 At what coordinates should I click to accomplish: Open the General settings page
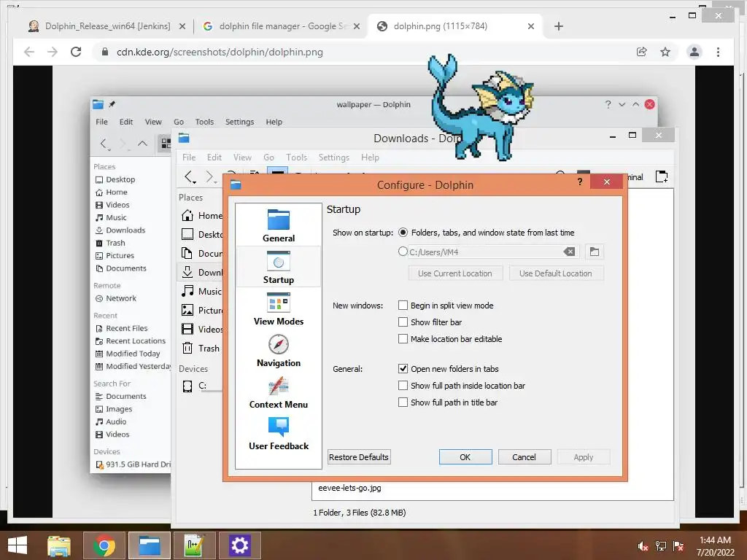coord(278,226)
